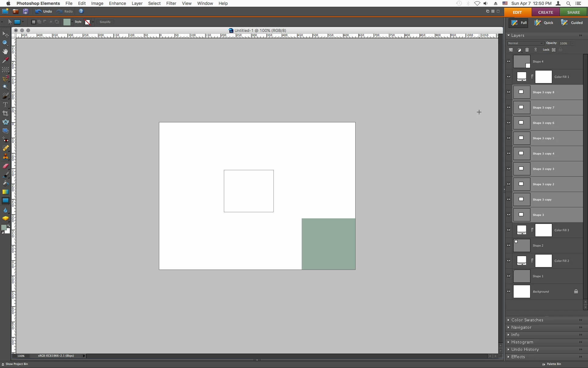
Task: Pick the Eyedropper tool
Action: [x=5, y=60]
